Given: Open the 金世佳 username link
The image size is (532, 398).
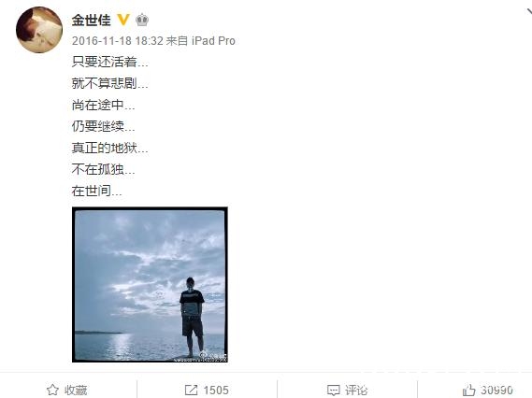Looking at the screenshot, I should (x=92, y=20).
